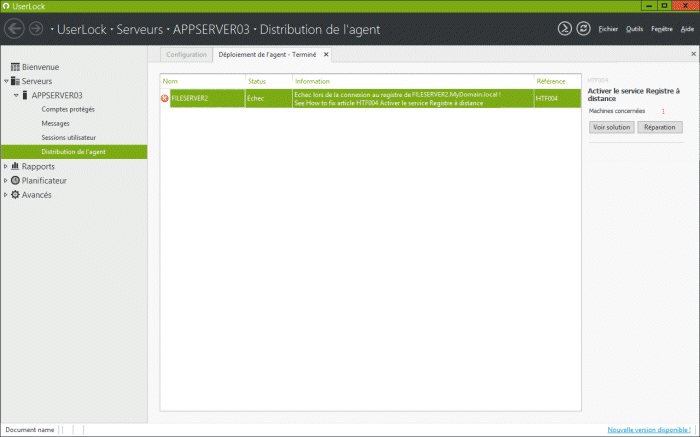Select Bienvenue in the sidebar
This screenshot has height=437, width=700.
coord(40,67)
